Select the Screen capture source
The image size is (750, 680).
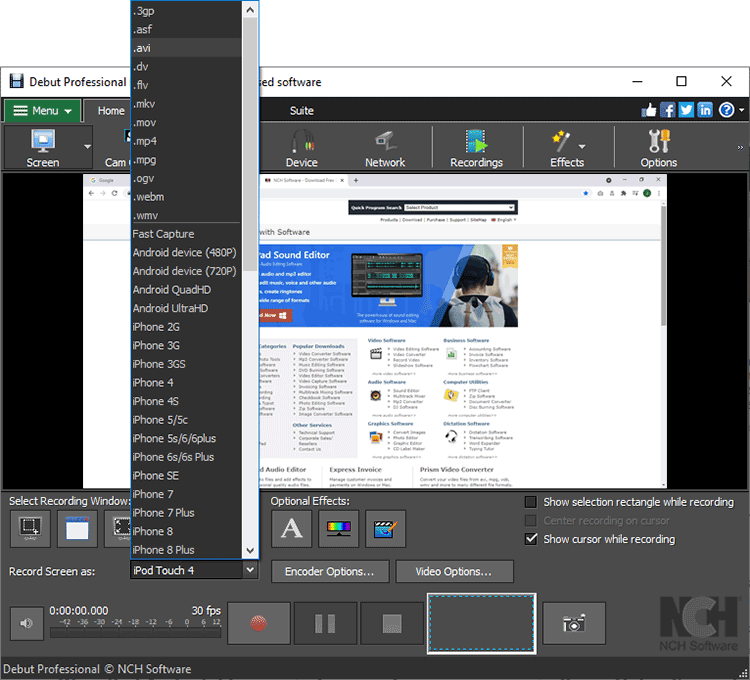click(43, 147)
